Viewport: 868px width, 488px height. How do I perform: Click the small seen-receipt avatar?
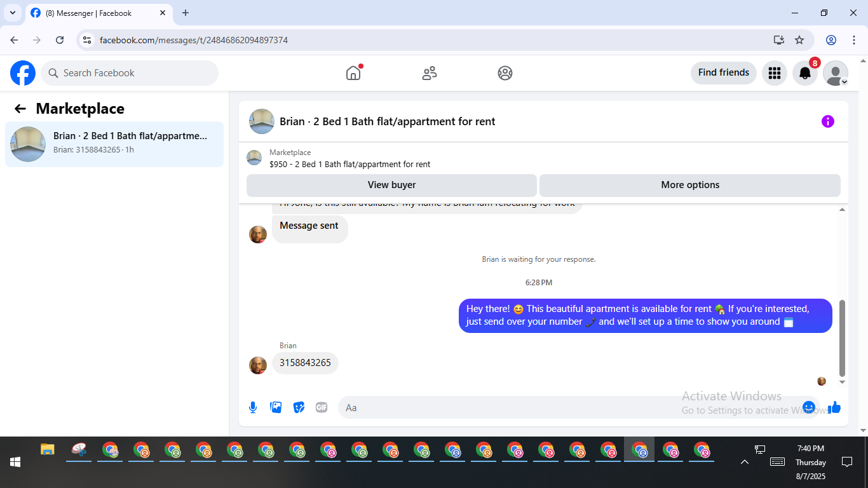pos(822,381)
